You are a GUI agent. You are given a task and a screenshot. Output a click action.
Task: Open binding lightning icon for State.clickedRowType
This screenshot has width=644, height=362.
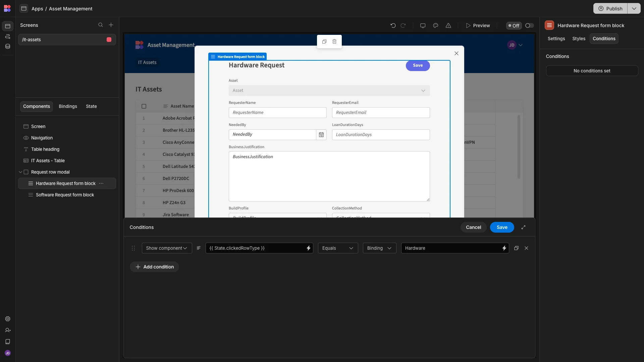pyautogui.click(x=309, y=248)
